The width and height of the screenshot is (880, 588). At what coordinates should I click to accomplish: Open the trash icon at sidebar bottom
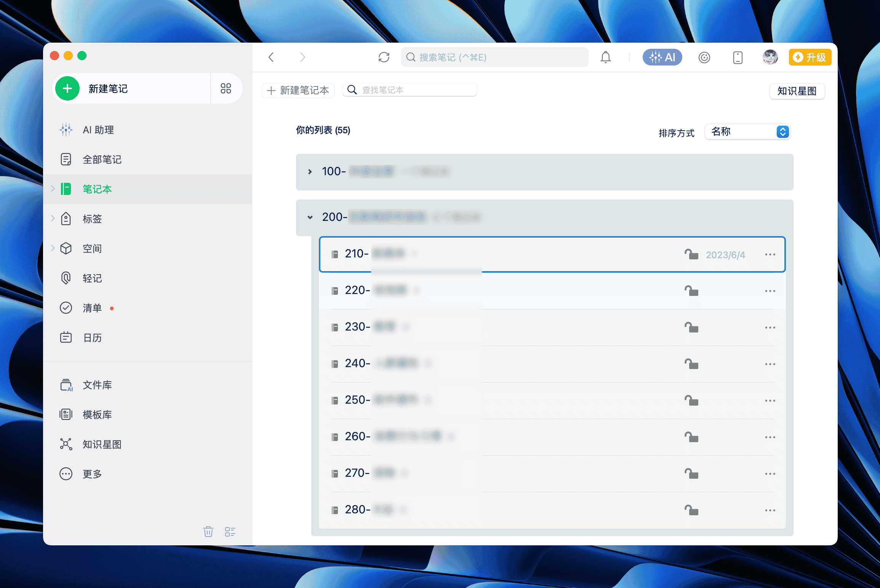pyautogui.click(x=208, y=532)
